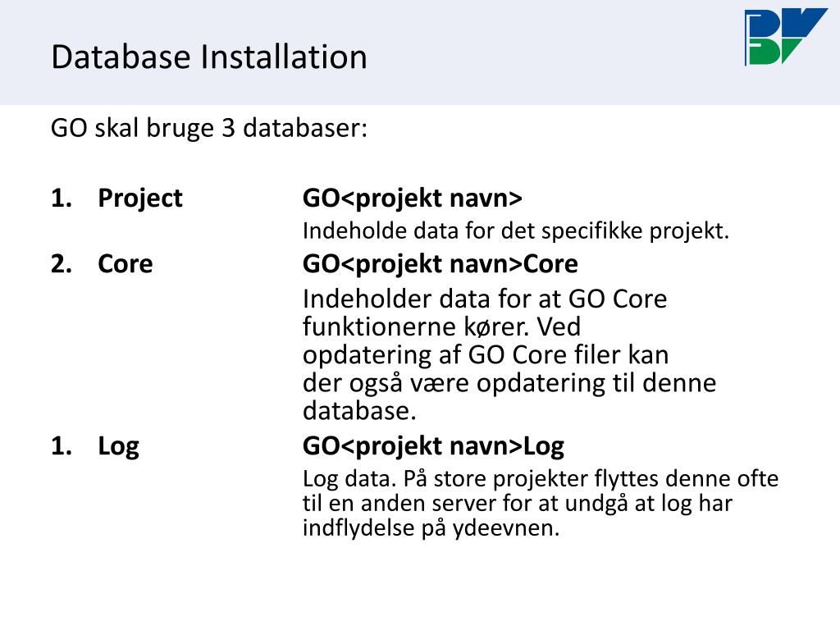840x630 pixels.
Task: Click the Database Installation slide title
Action: pos(209,57)
